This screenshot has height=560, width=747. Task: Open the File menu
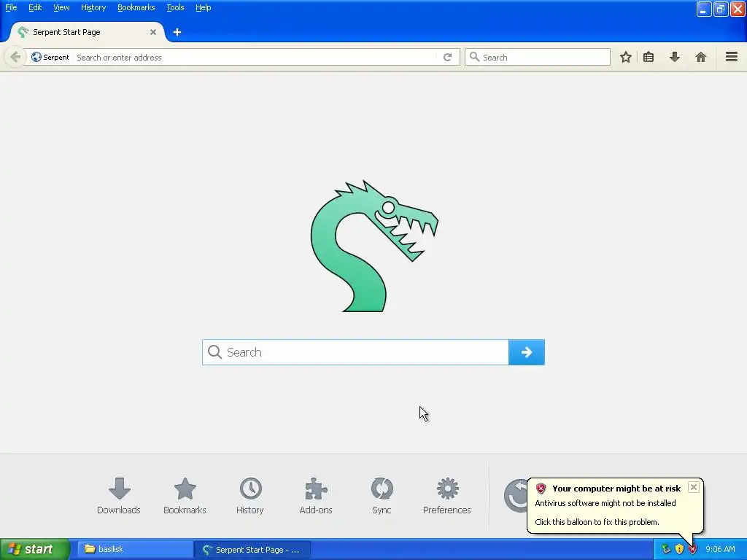click(x=11, y=7)
